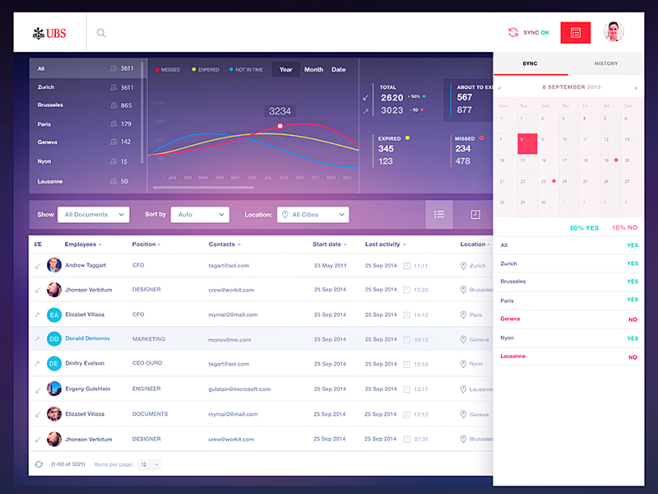Select day 19 in the calendar
Image resolution: width=658 pixels, height=494 pixels.
pos(610,165)
